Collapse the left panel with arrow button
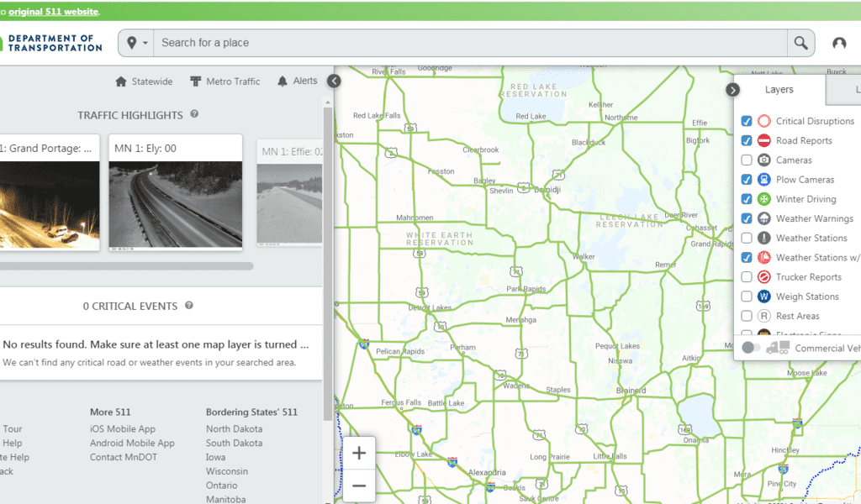861x504 pixels. 334,81
